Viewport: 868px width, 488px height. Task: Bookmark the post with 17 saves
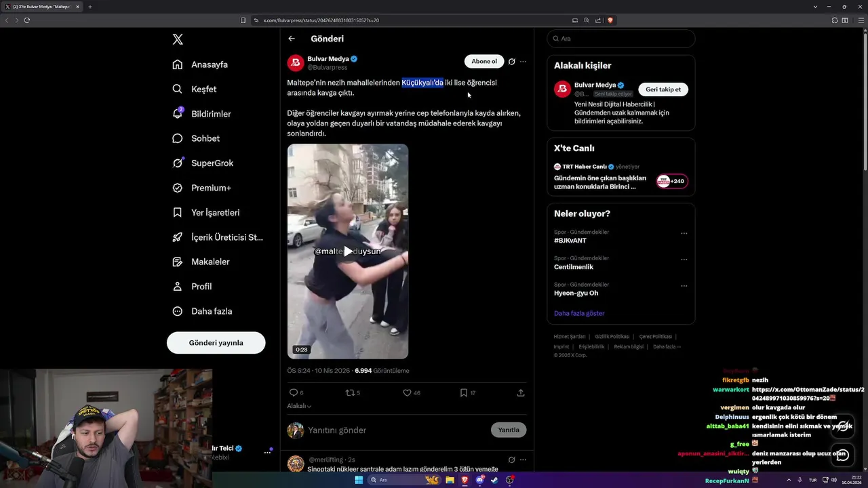coord(464,392)
